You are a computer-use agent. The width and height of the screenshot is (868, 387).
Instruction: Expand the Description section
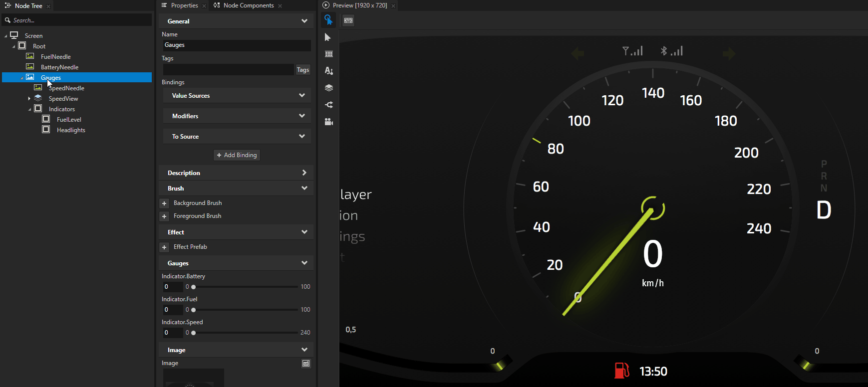304,173
